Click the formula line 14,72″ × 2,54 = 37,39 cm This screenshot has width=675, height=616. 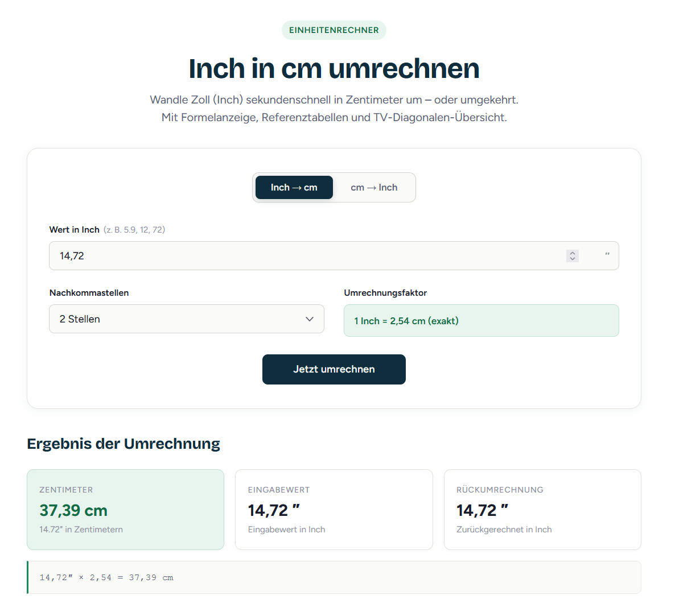pyautogui.click(x=334, y=578)
